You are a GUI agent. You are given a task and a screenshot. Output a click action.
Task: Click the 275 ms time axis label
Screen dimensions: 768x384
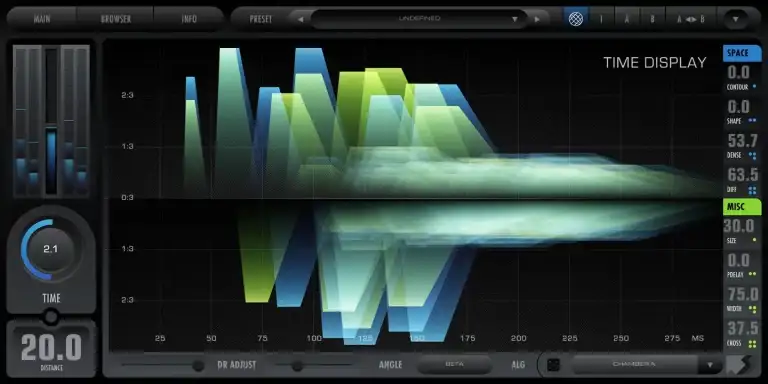(x=672, y=338)
